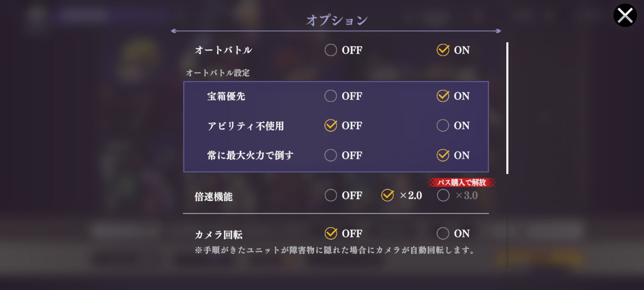
Task: Turn 倍速機能 OFF
Action: click(x=343, y=195)
